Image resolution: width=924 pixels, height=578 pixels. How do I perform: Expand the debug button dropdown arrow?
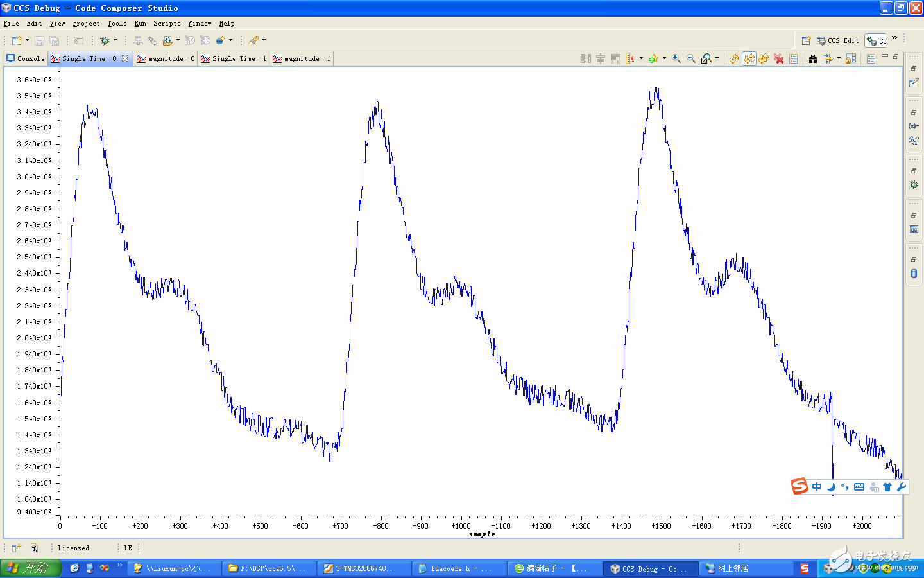(x=116, y=40)
